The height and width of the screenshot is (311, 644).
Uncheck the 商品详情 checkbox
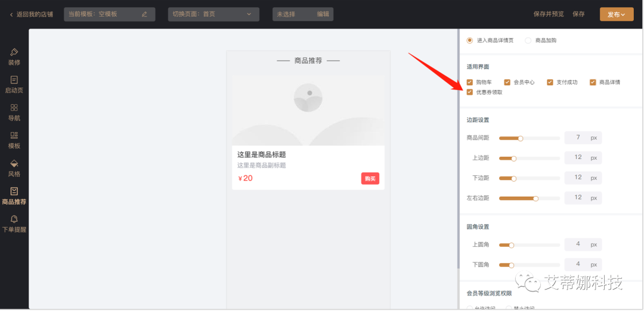(593, 82)
